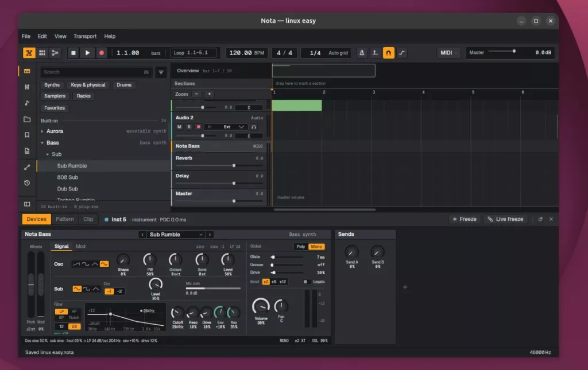Open the Edit menu
Screen dimensions: 588x370
(x=42, y=36)
